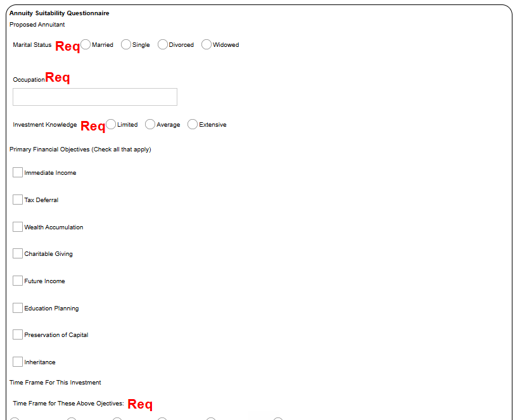The width and height of the screenshot is (515, 420).
Task: Select Average investment knowledge
Action: click(150, 124)
